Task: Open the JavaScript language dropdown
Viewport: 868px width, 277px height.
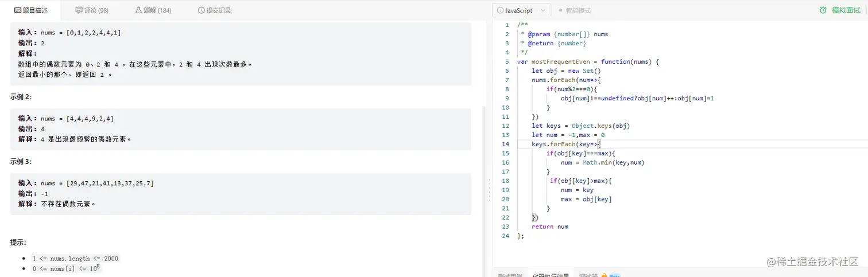Action: (522, 10)
